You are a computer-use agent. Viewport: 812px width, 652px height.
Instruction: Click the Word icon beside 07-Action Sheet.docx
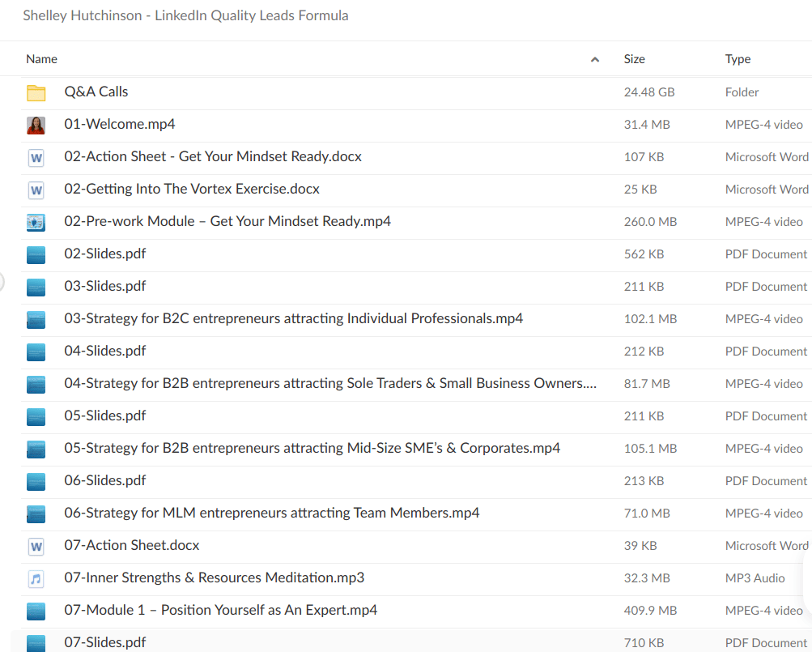[36, 546]
